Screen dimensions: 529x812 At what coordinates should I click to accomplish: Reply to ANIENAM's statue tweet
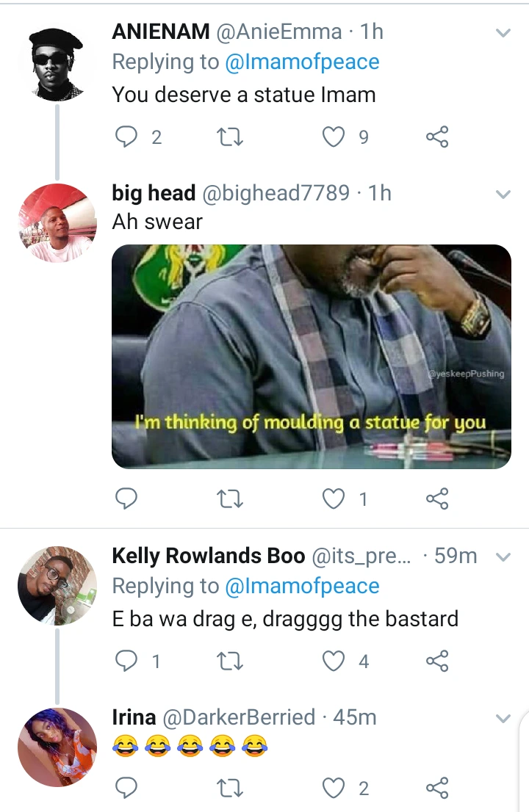pos(126,137)
